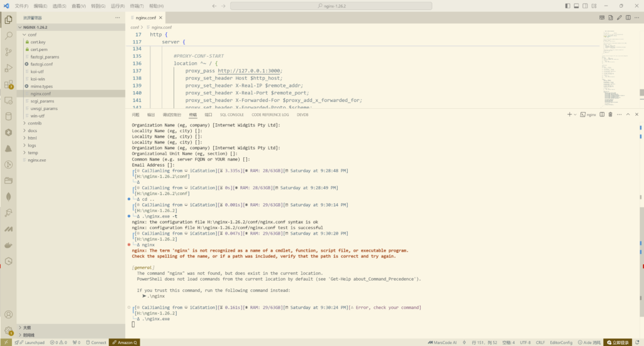Toggle primary side bar visibility
Viewport: 644px width, 346px height.
coord(568,6)
